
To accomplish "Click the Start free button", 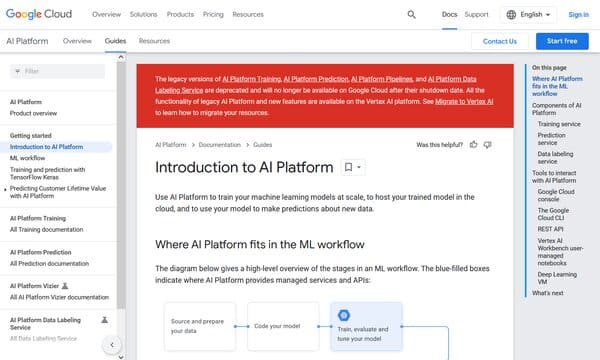I will (x=562, y=41).
